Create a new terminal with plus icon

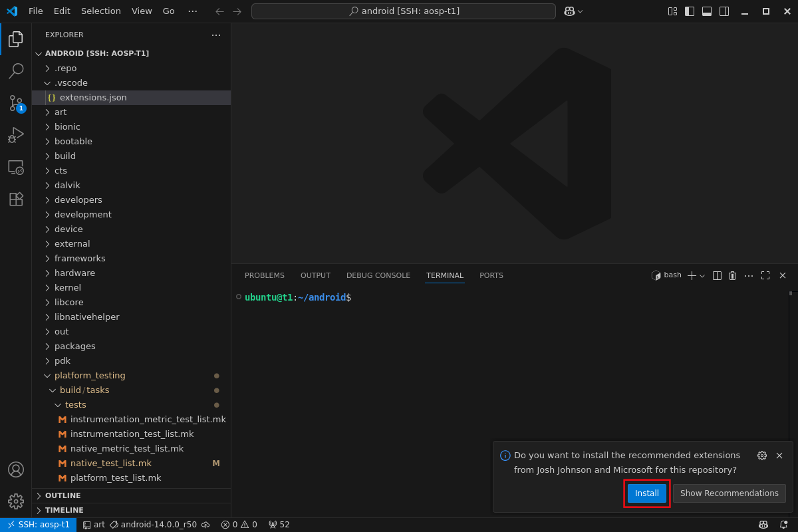coord(692,275)
